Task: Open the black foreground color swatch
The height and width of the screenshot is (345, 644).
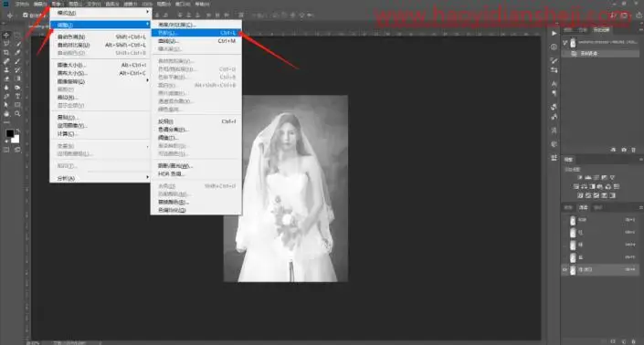Action: point(10,133)
